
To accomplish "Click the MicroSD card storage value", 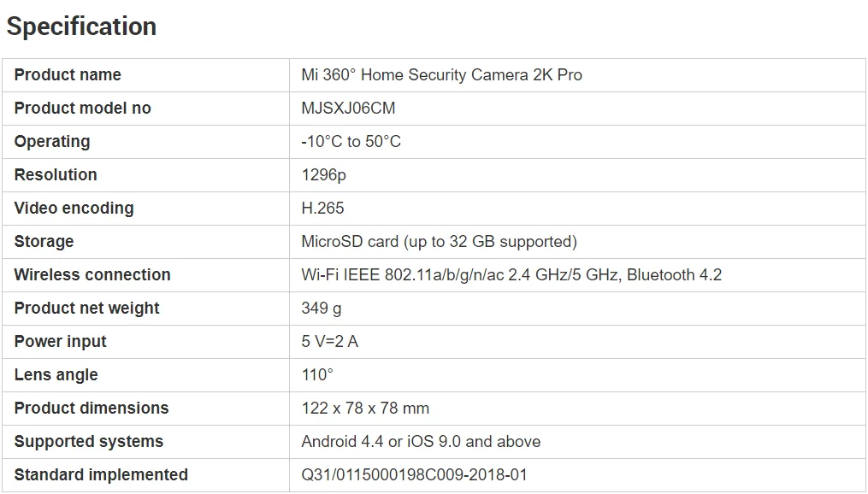I will pyautogui.click(x=439, y=242).
